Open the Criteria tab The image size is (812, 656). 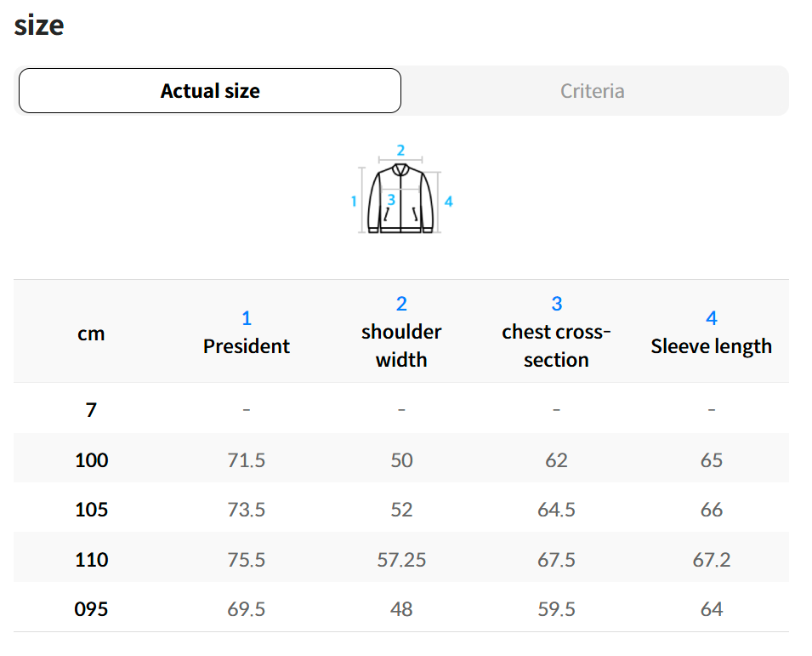click(593, 91)
